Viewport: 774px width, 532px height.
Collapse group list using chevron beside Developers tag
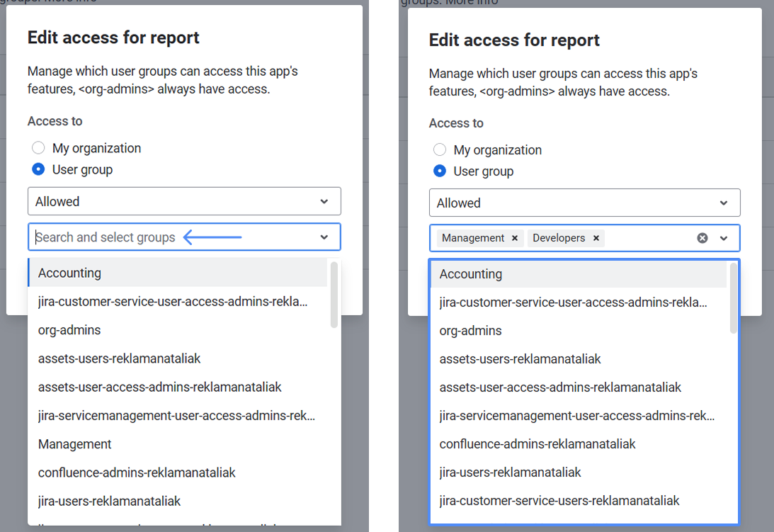point(724,238)
